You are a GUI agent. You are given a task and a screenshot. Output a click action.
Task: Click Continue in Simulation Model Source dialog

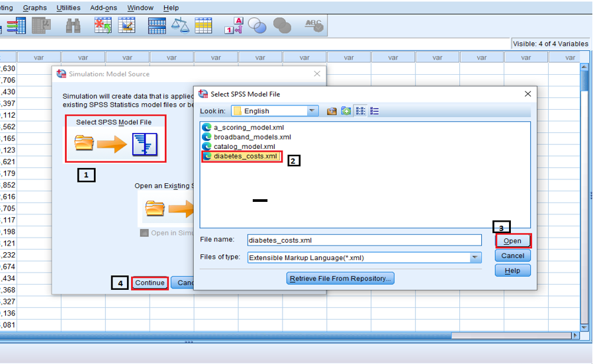click(150, 283)
